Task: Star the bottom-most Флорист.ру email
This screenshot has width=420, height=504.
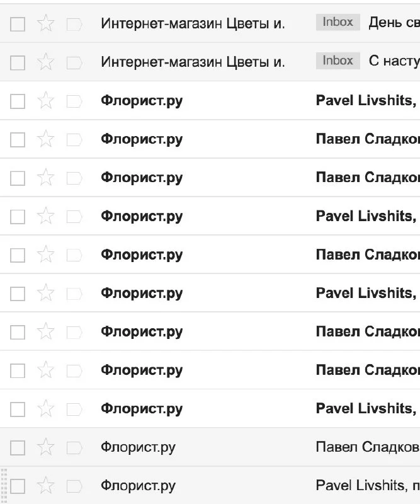Action: (x=45, y=486)
